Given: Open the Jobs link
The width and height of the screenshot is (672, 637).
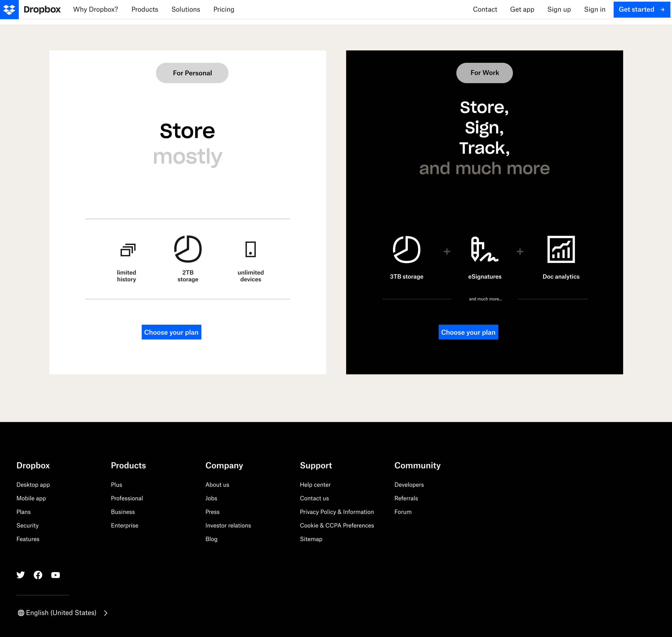Looking at the screenshot, I should [211, 498].
